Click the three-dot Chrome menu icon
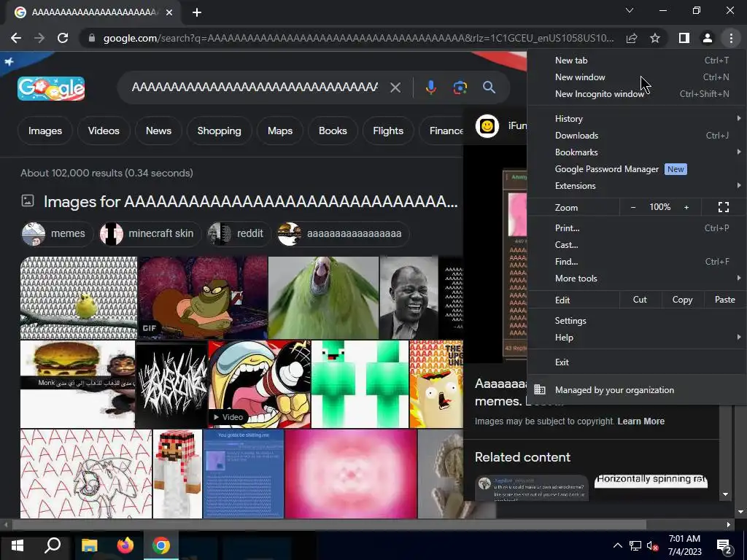The width and height of the screenshot is (747, 560). pos(731,38)
